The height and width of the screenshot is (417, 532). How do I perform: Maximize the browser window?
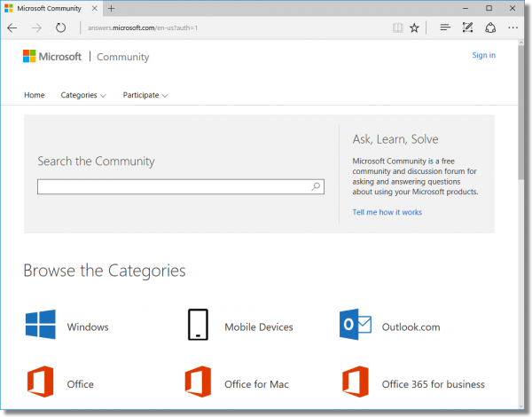[x=489, y=9]
